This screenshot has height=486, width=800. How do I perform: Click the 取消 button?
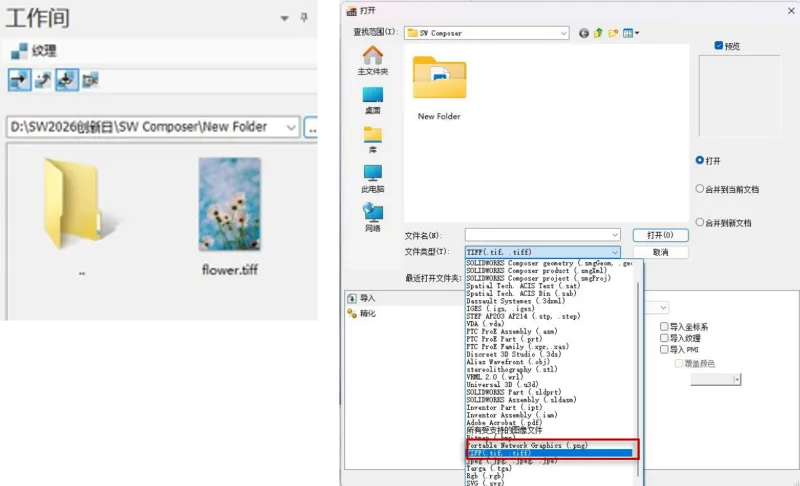tap(660, 252)
